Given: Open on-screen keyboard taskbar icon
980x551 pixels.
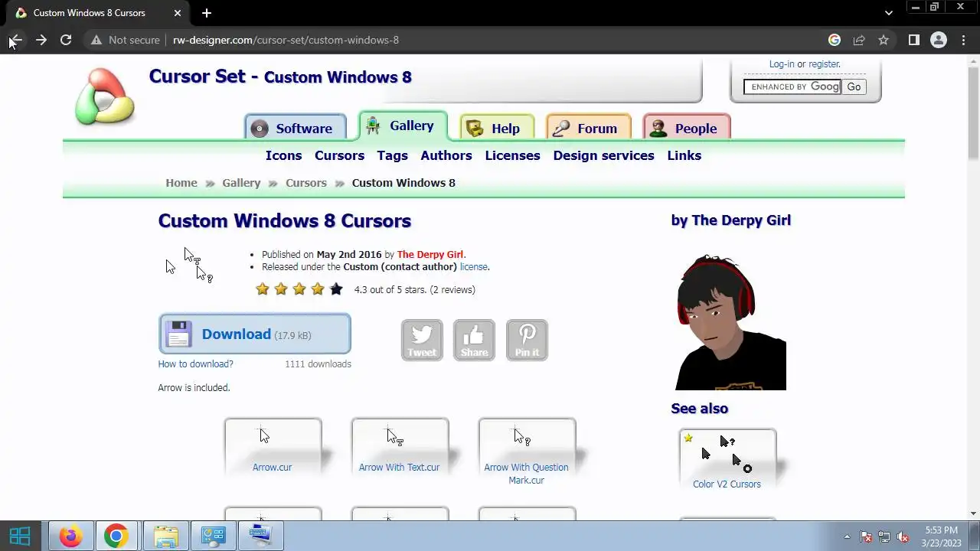Looking at the screenshot, I should click(x=260, y=536).
